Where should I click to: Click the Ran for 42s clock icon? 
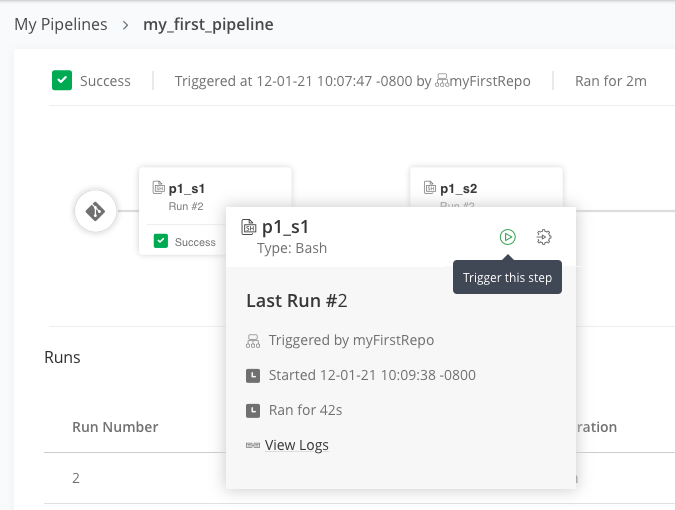click(x=253, y=411)
